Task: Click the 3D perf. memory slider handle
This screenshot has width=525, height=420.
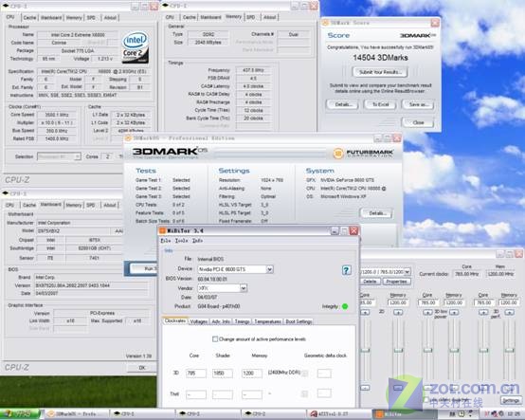Action: point(509,350)
